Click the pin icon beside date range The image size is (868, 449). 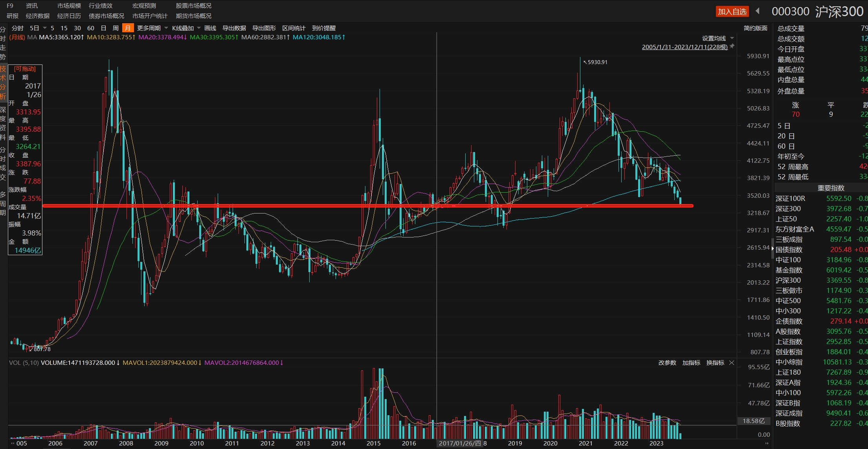[x=732, y=46]
